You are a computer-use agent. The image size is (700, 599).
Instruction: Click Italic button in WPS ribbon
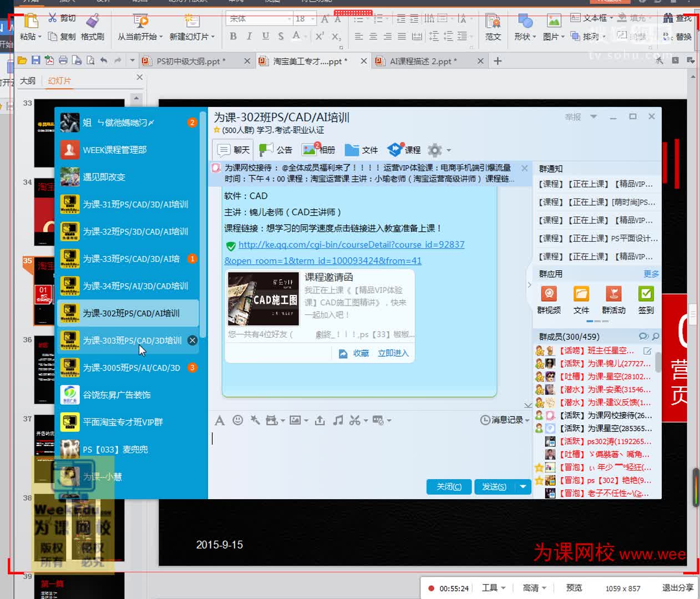(x=249, y=37)
